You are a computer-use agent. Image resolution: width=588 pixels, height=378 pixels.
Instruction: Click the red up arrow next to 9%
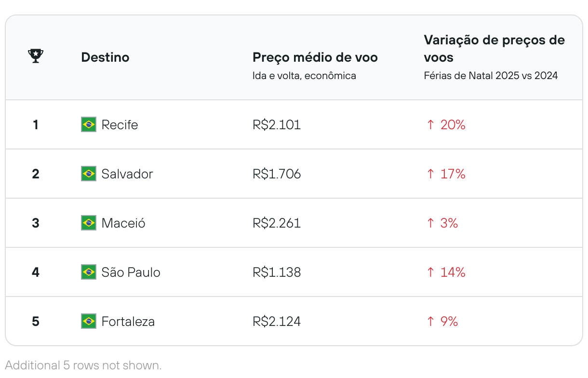pyautogui.click(x=430, y=322)
